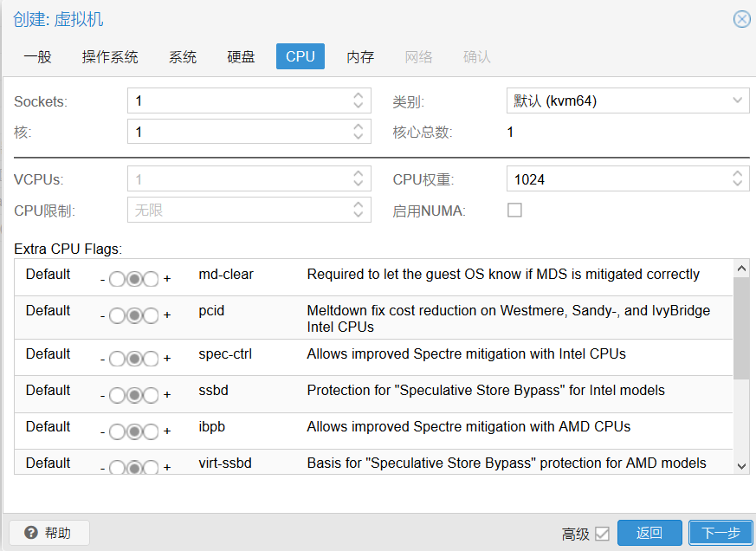Click the 下一步 next button
The image size is (756, 551).
pyautogui.click(x=720, y=533)
